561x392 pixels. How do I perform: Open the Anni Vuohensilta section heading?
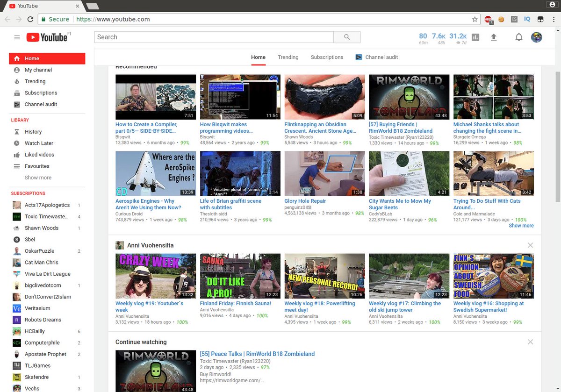click(150, 245)
